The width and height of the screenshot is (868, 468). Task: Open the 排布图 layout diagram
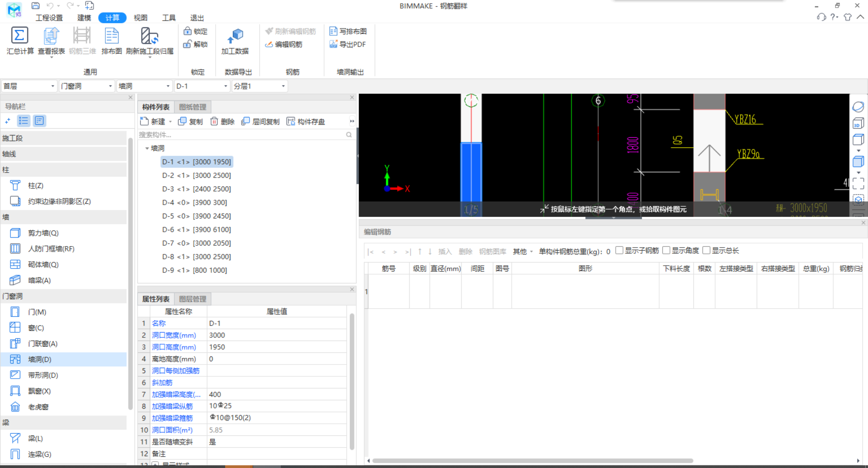(x=112, y=41)
